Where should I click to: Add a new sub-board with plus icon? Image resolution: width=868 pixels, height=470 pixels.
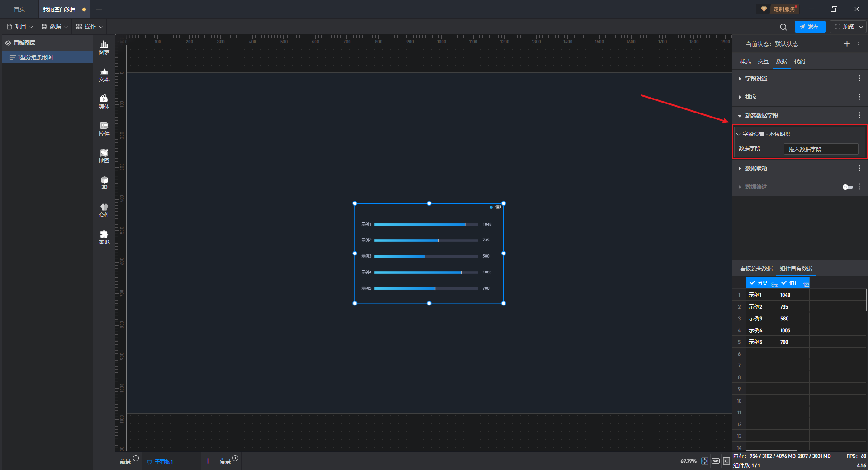click(208, 461)
